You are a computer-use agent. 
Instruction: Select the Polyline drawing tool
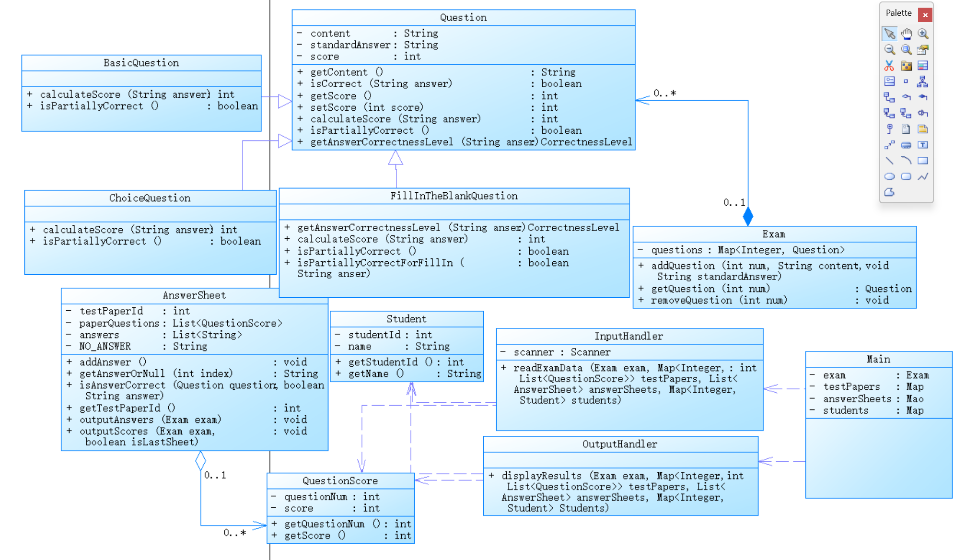[923, 176]
